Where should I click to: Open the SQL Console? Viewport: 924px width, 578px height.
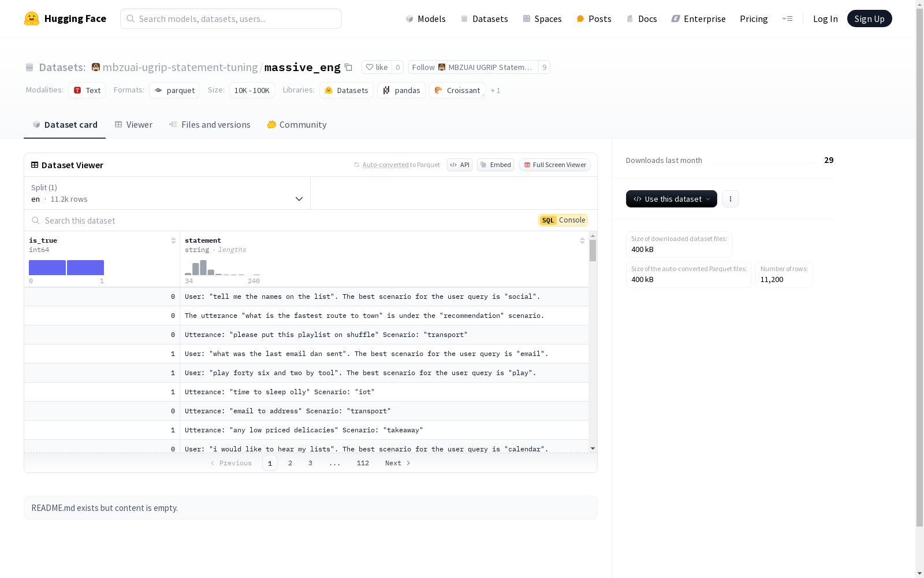tap(563, 220)
